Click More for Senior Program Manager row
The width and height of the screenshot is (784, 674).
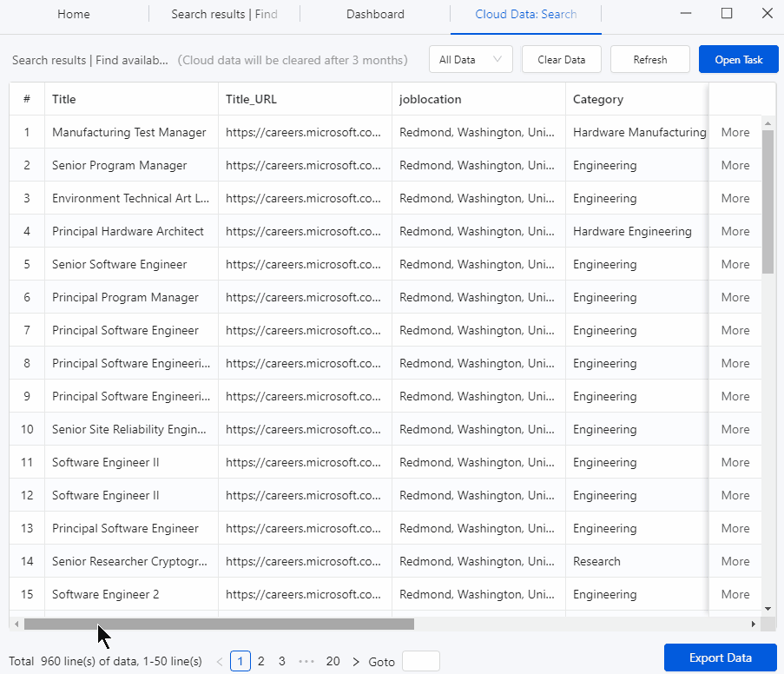735,165
